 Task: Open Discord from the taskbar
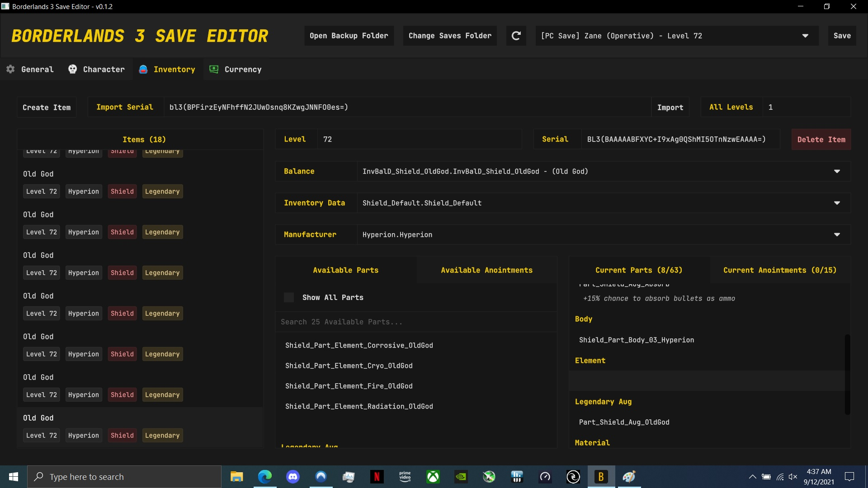click(293, 477)
